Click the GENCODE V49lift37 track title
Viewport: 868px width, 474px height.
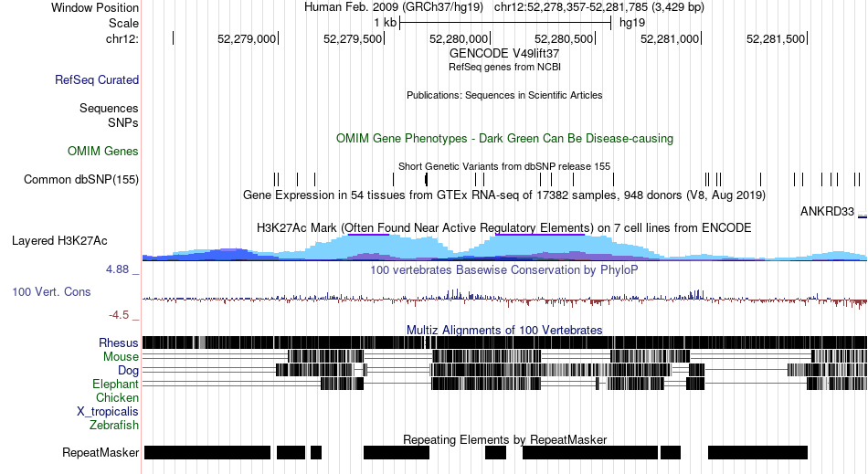click(504, 54)
